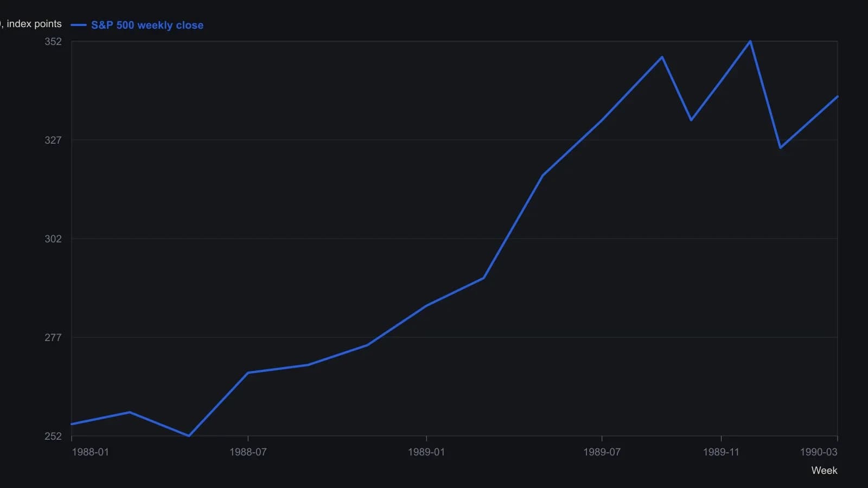Screen dimensions: 868x488
Task: Click the Week x-axis title
Action: pos(824,471)
